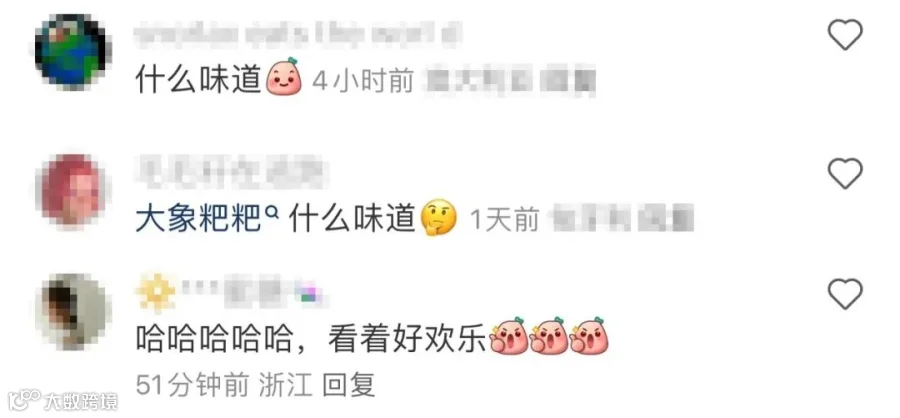Click the smiling peach emoji after 什么味道
Image resolution: width=900 pixels, height=418 pixels.
pyautogui.click(x=284, y=77)
